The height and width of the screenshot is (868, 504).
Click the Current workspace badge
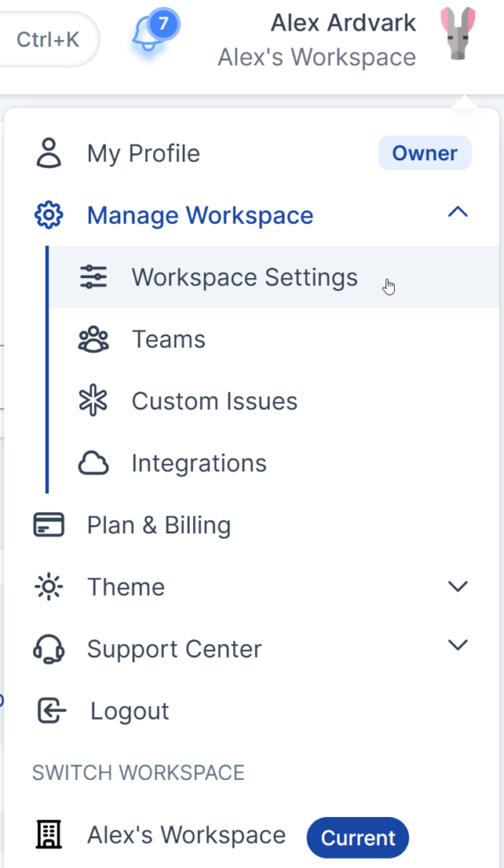357,837
